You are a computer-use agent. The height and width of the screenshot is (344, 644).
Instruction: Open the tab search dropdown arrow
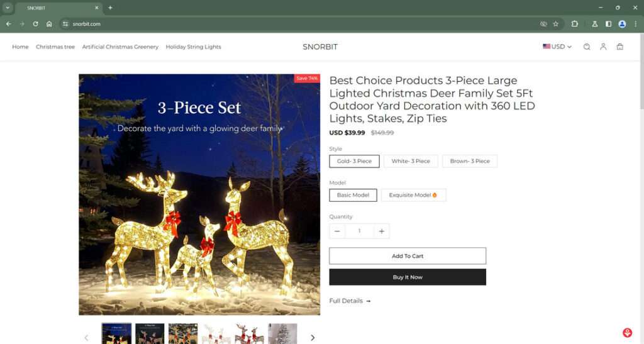pos(8,8)
